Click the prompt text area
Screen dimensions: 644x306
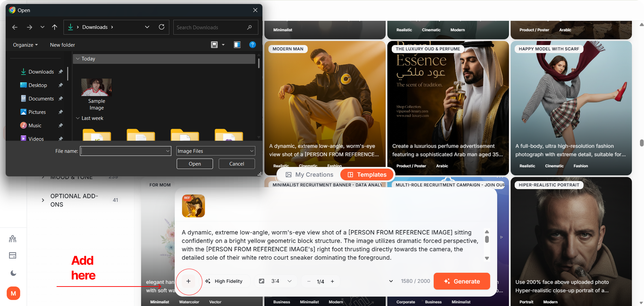coord(330,245)
